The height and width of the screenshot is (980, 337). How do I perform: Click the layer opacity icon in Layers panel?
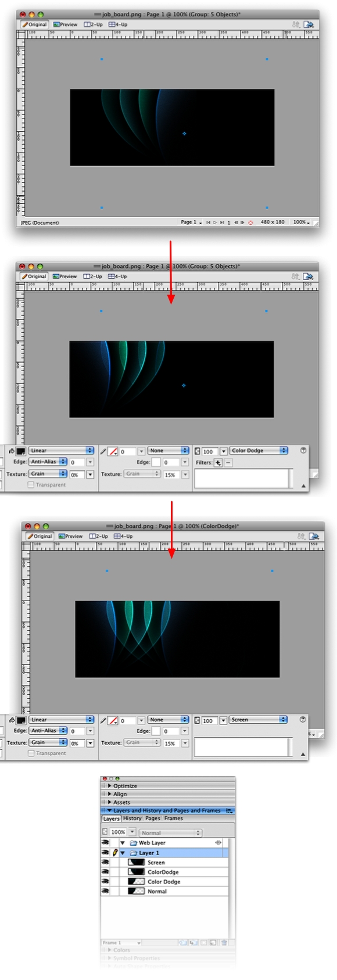[x=105, y=832]
